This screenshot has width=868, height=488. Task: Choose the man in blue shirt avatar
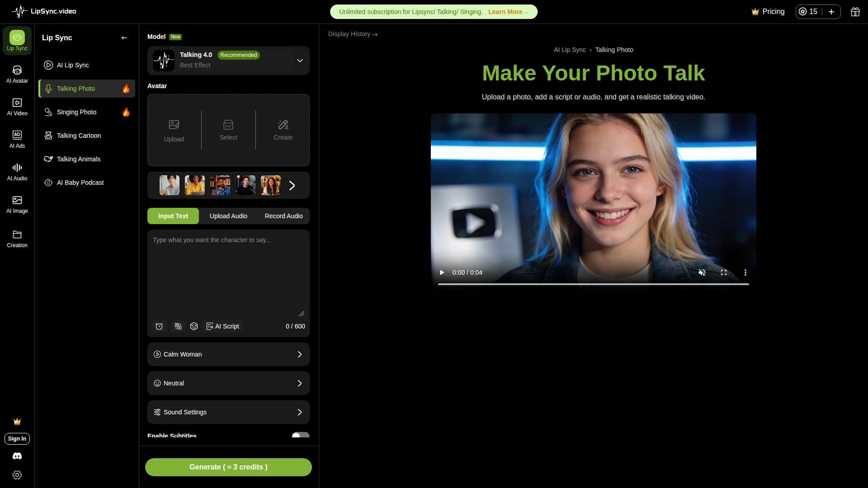click(220, 185)
